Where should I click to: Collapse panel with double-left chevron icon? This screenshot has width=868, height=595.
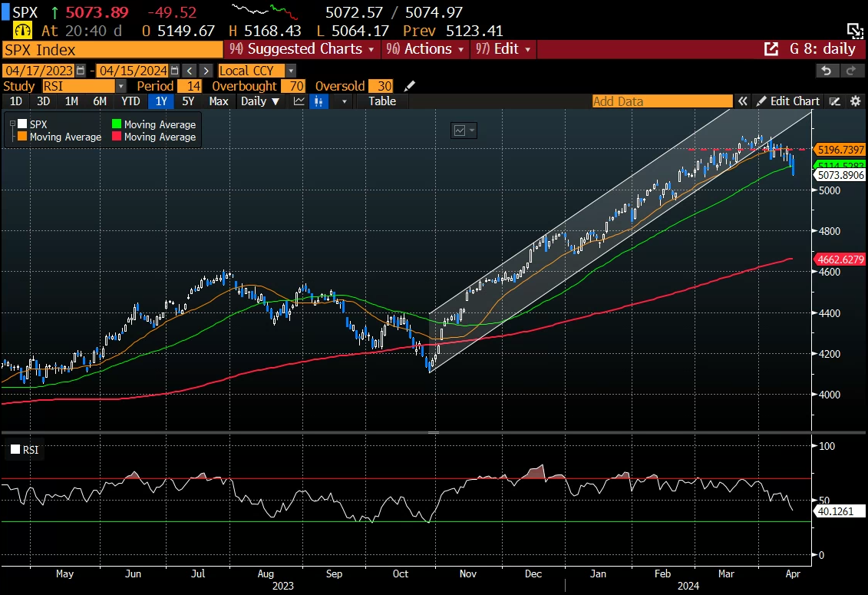coord(742,101)
